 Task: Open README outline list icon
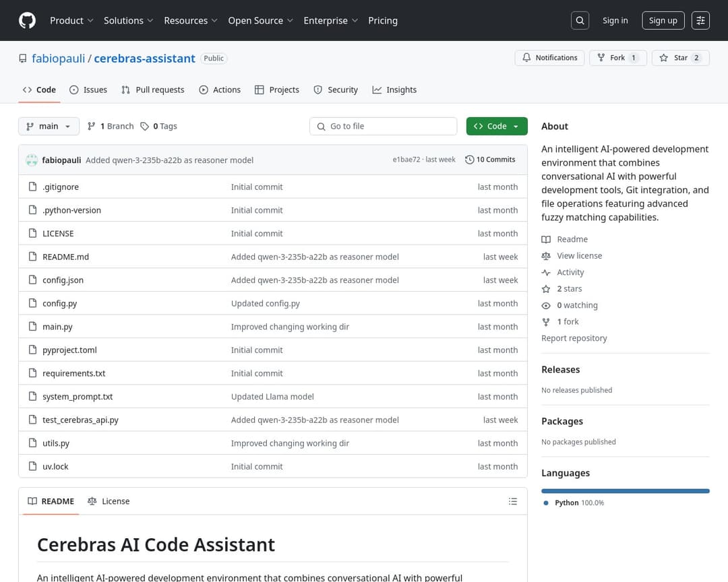512,501
